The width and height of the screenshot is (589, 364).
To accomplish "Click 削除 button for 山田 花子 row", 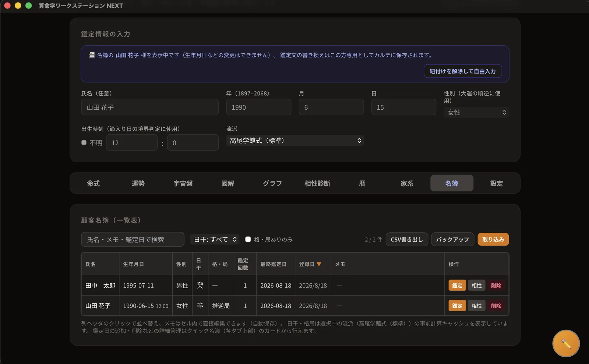I will click(x=496, y=305).
